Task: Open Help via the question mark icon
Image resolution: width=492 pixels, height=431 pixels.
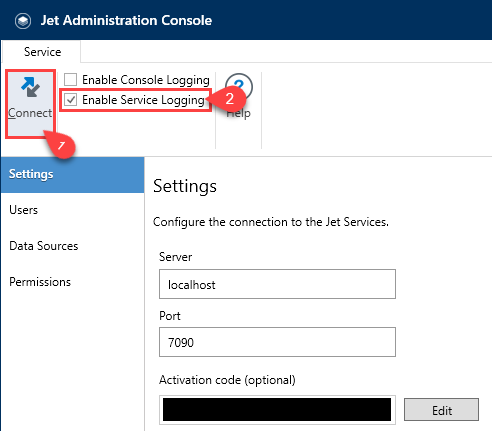Action: tap(239, 84)
